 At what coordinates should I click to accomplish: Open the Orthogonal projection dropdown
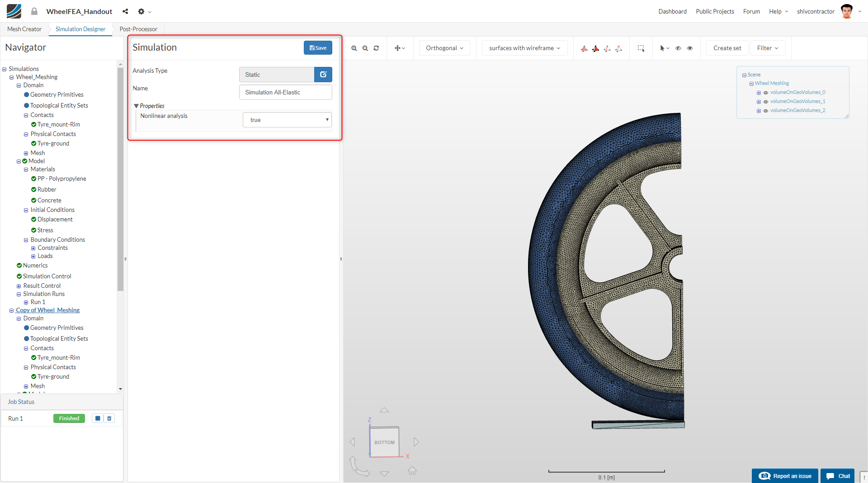click(444, 48)
